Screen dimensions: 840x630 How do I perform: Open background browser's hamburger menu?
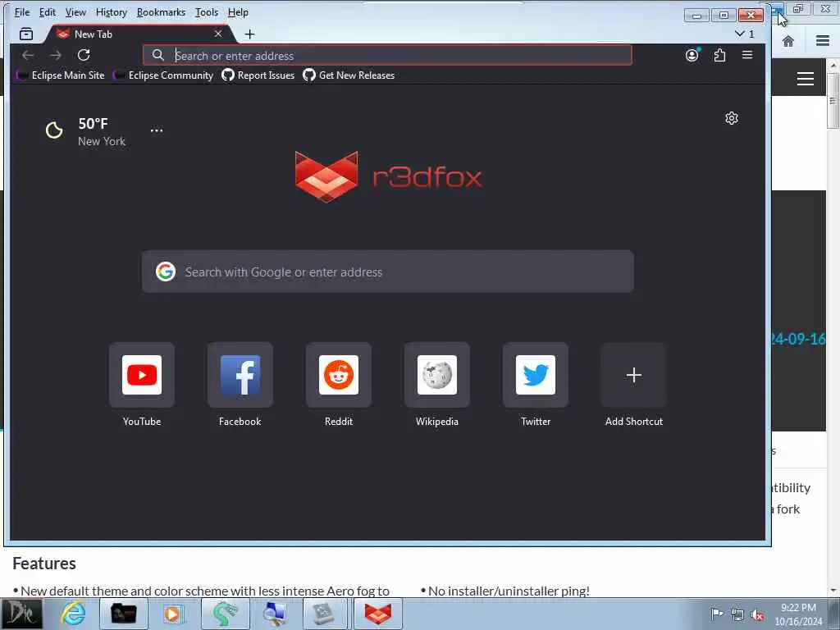point(823,41)
